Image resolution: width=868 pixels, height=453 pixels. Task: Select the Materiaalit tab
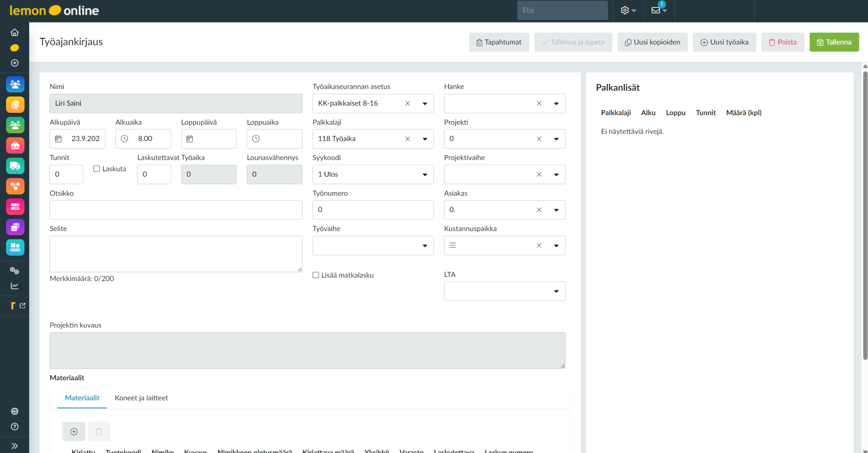(x=82, y=398)
